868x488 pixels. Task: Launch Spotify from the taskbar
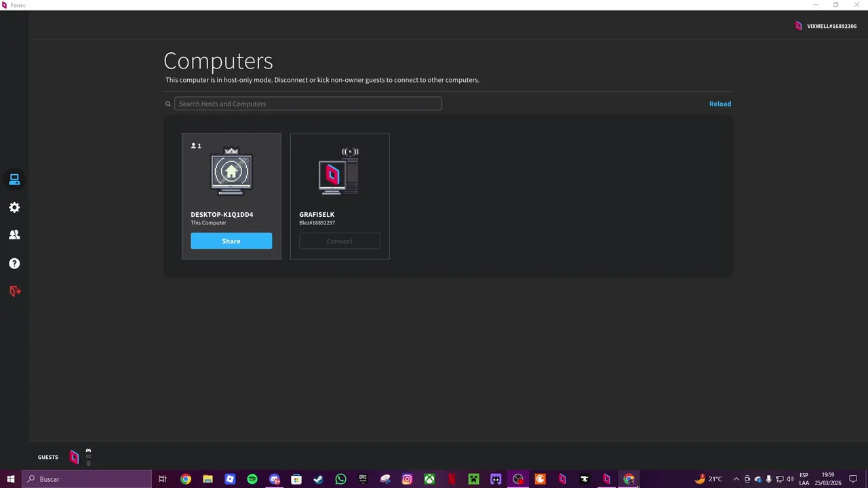tap(252, 479)
